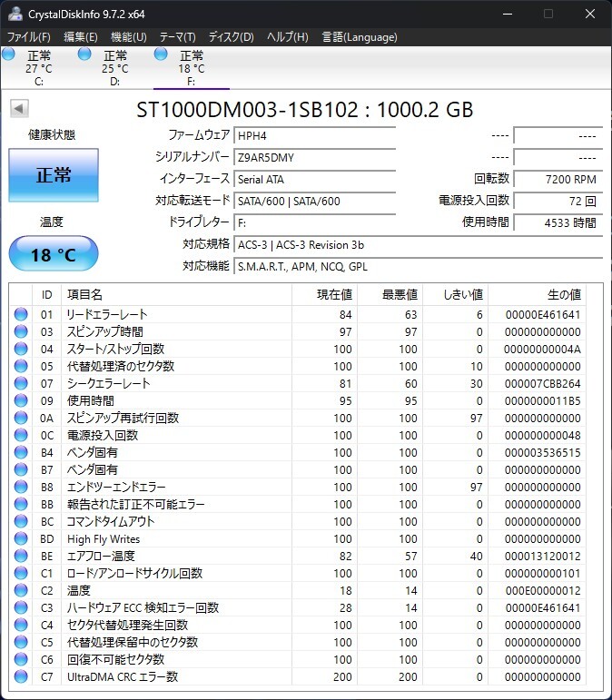Select the F: drive tab
The width and height of the screenshot is (612, 700).
coord(192,68)
